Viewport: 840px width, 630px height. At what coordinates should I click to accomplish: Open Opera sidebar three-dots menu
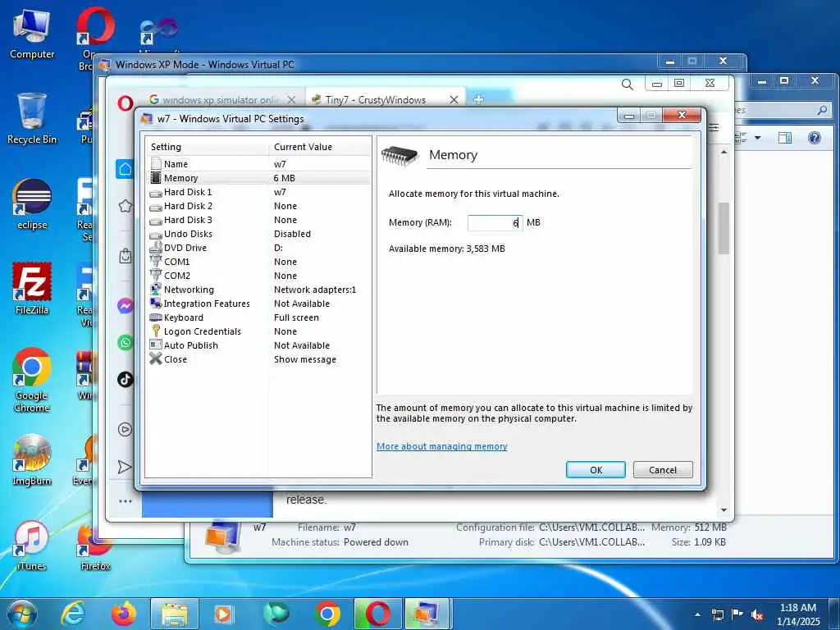click(125, 501)
